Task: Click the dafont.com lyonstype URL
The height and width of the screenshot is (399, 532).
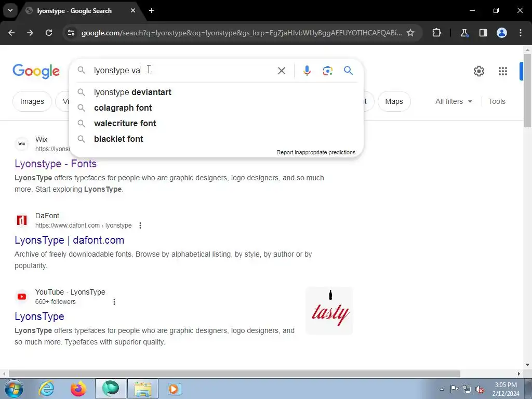Action: point(84,225)
